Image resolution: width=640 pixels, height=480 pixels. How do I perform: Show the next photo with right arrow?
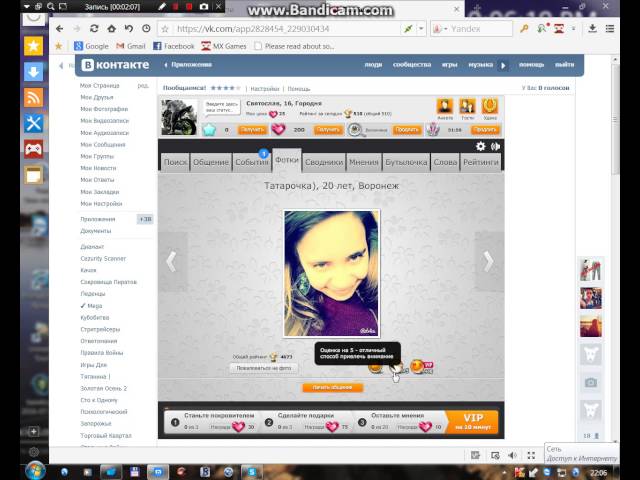point(488,261)
